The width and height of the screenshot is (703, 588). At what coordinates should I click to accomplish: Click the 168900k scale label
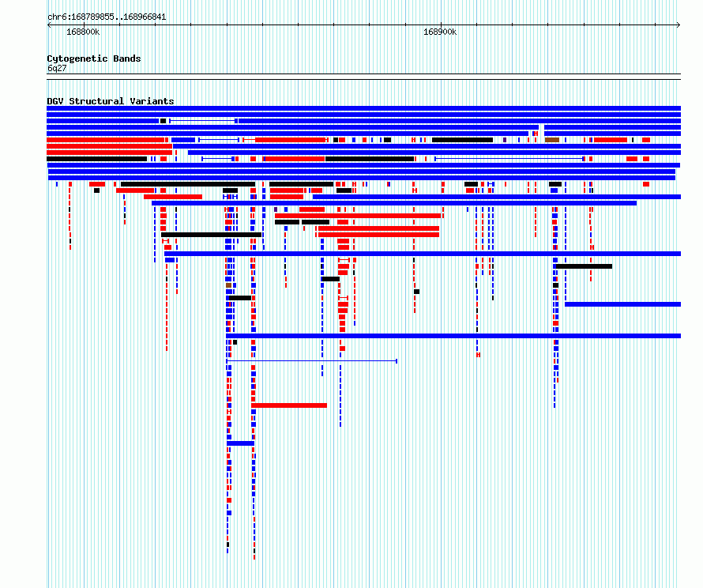point(440,32)
